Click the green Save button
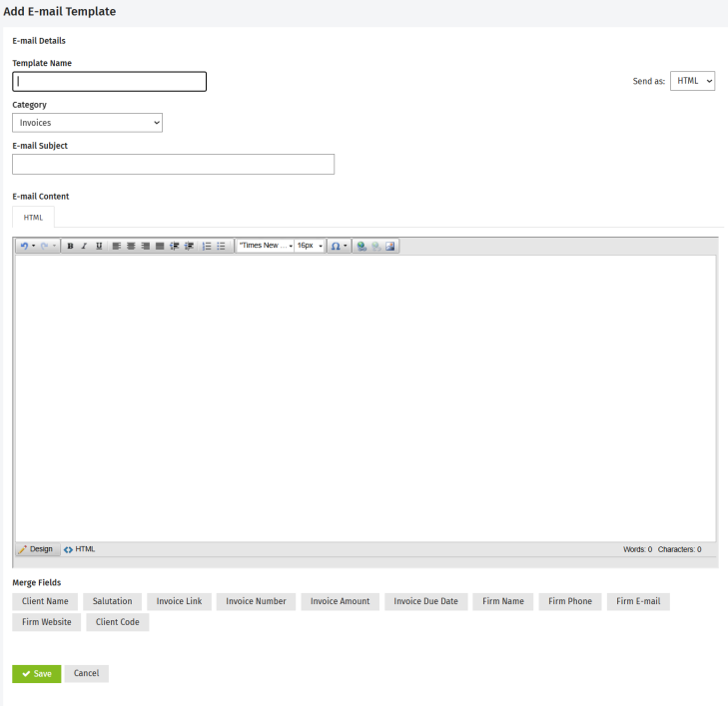The image size is (728, 706). [x=37, y=674]
